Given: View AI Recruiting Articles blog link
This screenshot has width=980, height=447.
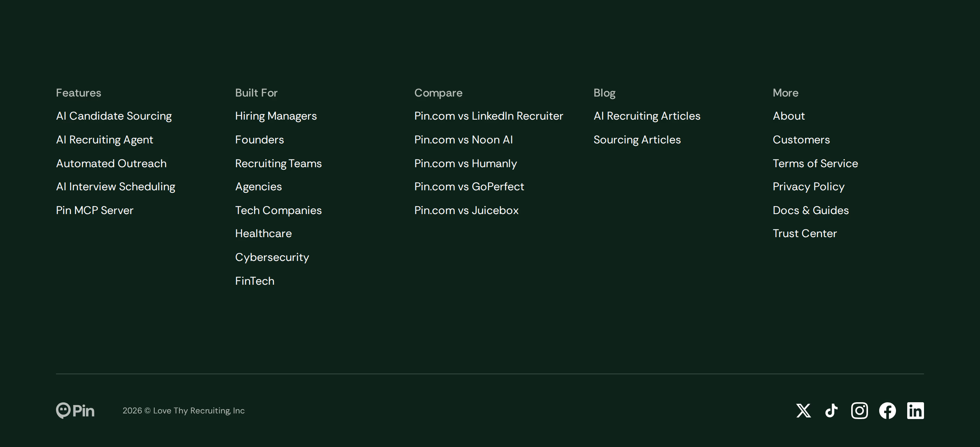Looking at the screenshot, I should [647, 116].
